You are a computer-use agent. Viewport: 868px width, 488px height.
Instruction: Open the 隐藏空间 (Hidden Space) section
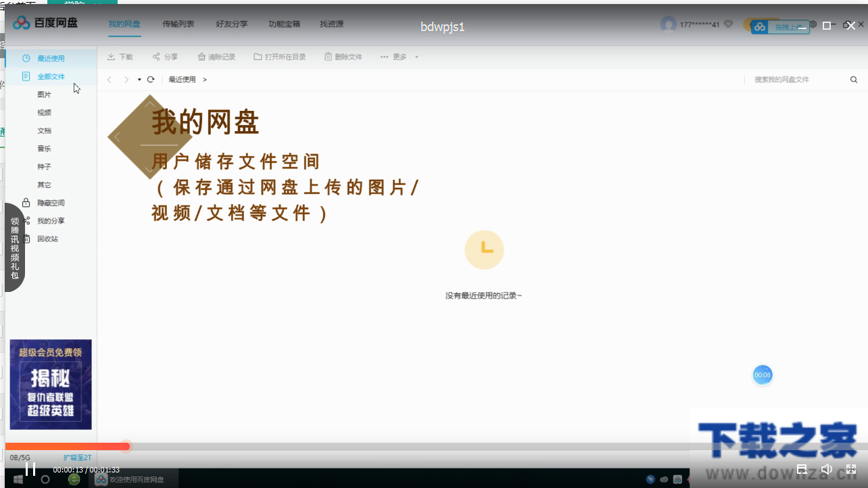point(52,202)
